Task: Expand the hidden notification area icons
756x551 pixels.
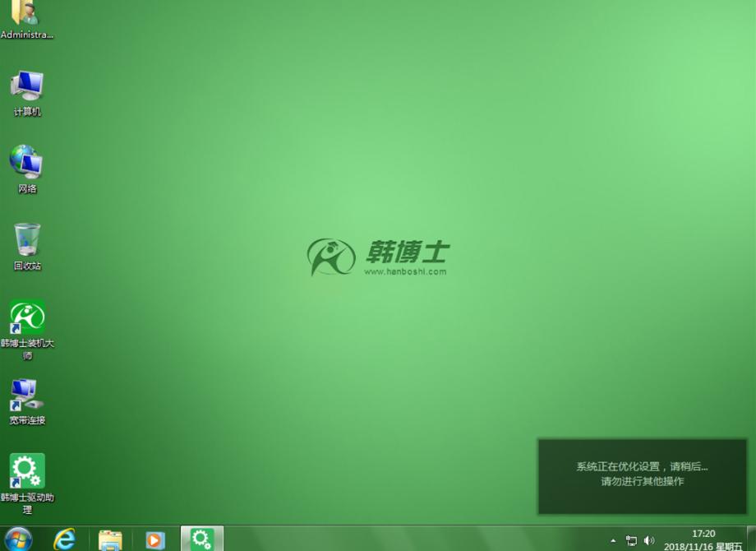Action: [x=611, y=540]
